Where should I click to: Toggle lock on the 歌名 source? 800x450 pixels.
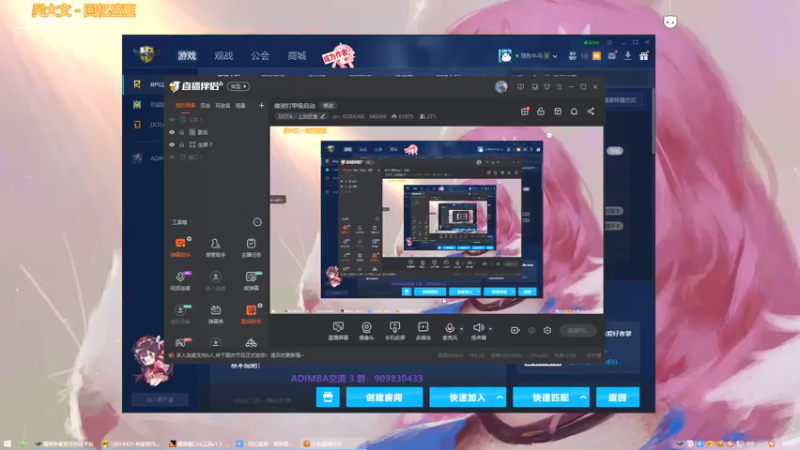tap(182, 132)
